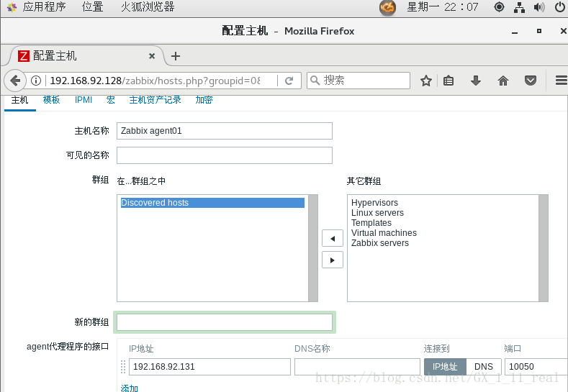Click the 添加 interface link
This screenshot has height=392, width=568.
(130, 388)
